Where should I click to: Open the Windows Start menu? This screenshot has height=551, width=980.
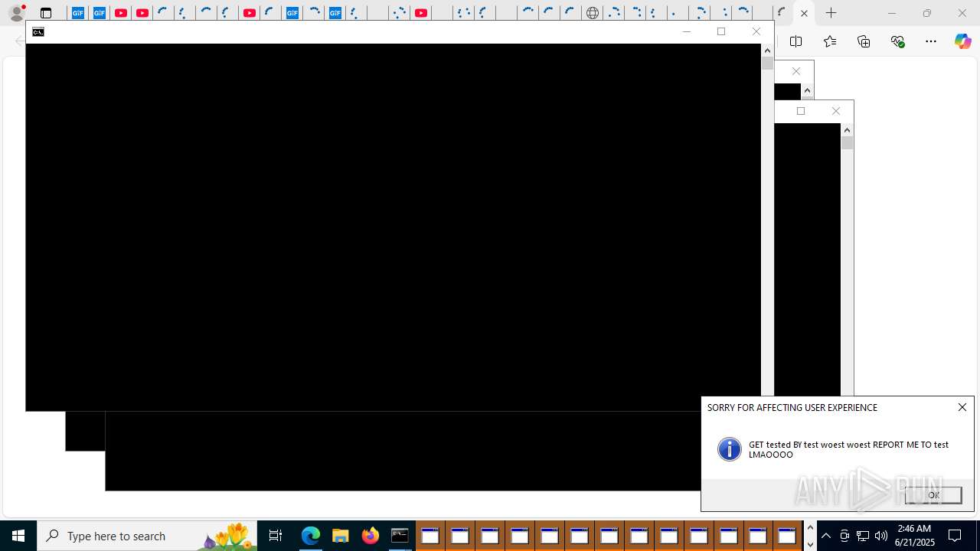click(x=18, y=536)
